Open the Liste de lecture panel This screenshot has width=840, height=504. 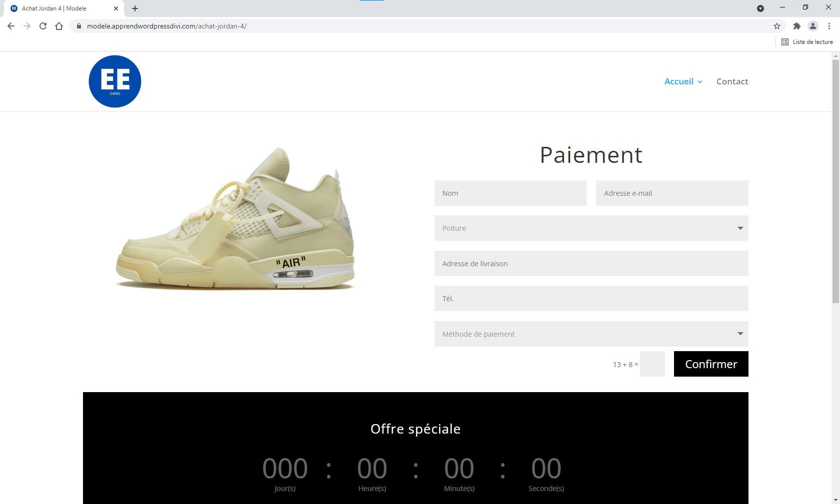tap(807, 42)
